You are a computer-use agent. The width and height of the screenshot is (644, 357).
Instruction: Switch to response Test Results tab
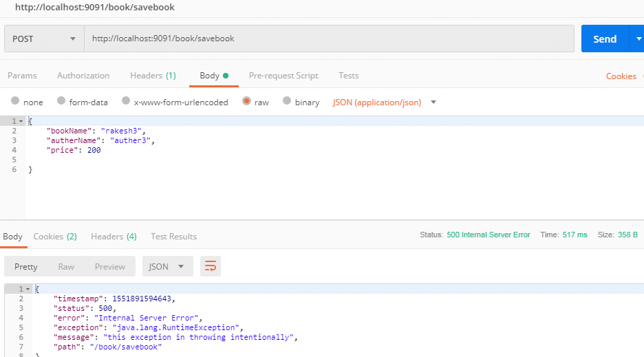pyautogui.click(x=173, y=236)
